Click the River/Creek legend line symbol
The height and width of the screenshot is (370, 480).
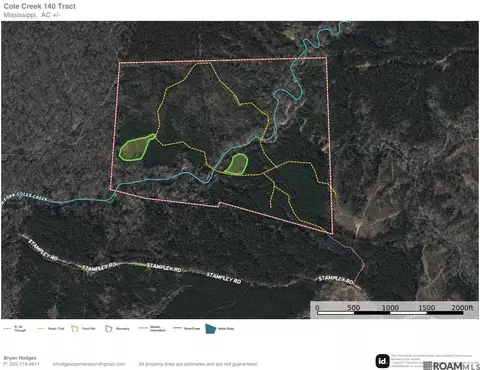178,328
